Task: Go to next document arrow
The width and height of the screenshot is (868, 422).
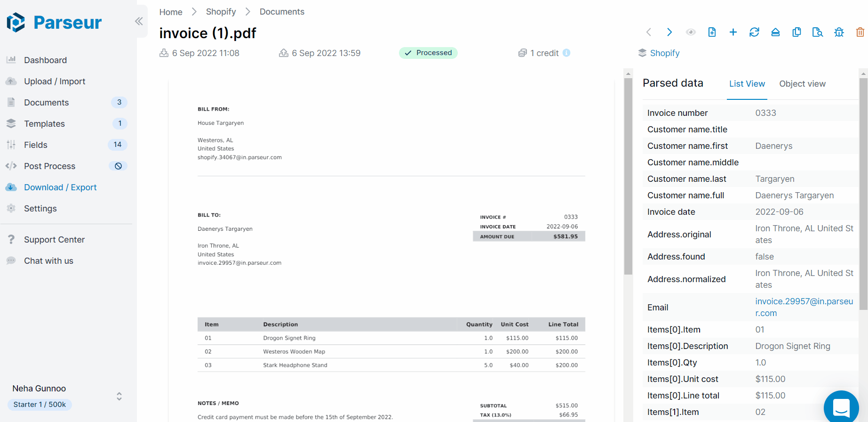Action: click(669, 32)
